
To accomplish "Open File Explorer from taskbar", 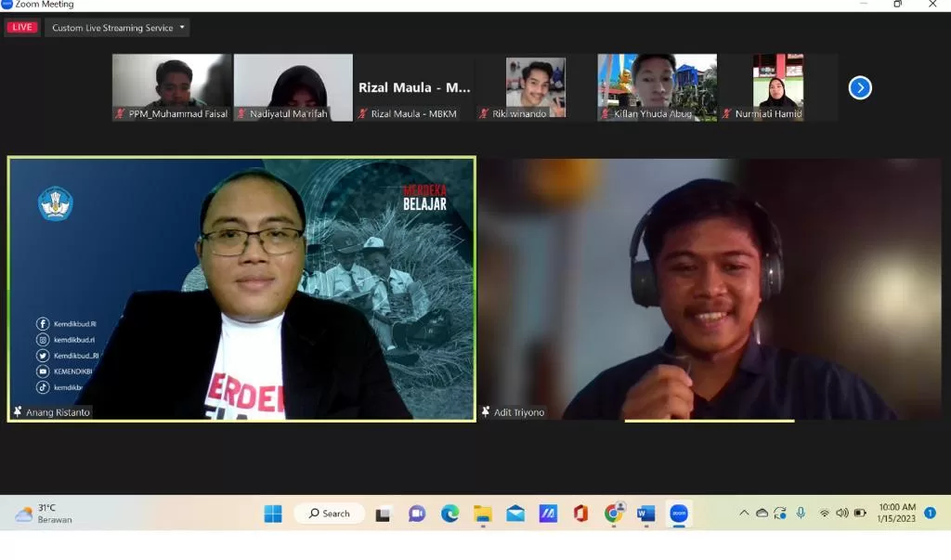I will (483, 514).
